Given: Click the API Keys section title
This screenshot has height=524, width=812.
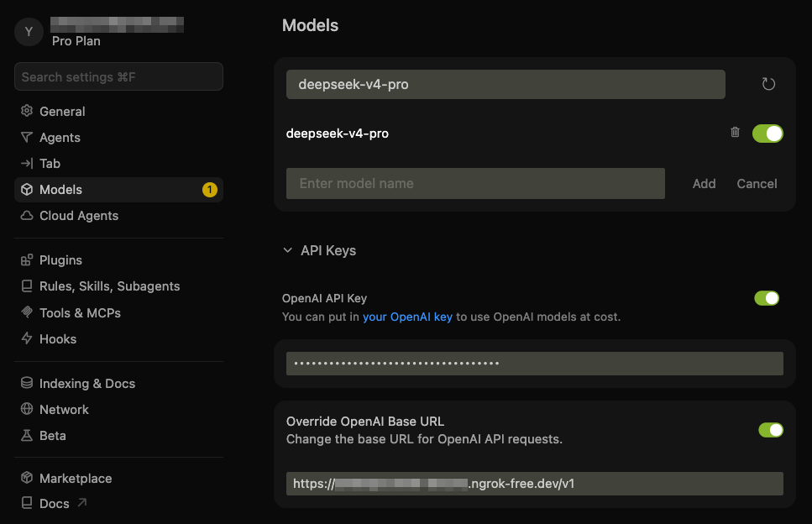Looking at the screenshot, I should coord(328,250).
